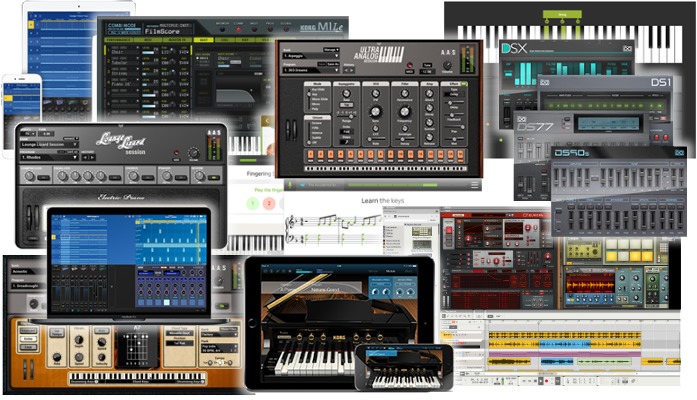The height and width of the screenshot is (400, 697).
Task: Open Strum Program field 1. Dreadnought
Action: [27, 286]
